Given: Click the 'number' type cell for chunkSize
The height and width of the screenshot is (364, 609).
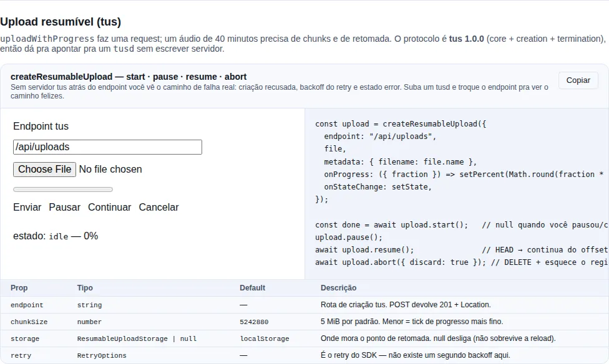Looking at the screenshot, I should (89, 322).
